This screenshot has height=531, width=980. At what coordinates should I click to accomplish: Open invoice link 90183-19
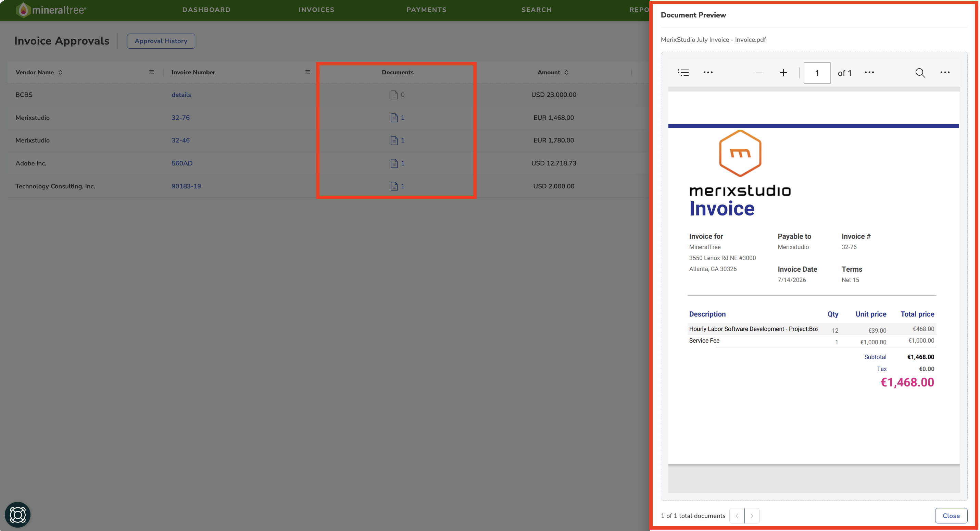coord(186,186)
